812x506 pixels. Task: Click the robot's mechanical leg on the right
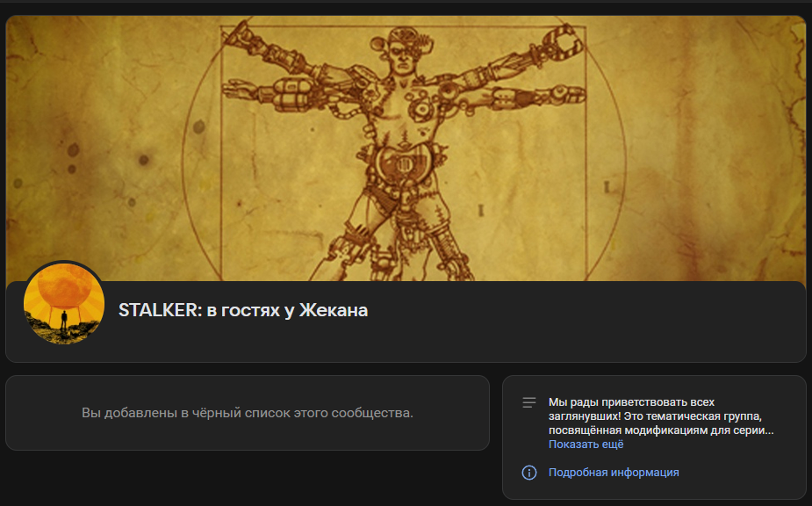(447, 245)
